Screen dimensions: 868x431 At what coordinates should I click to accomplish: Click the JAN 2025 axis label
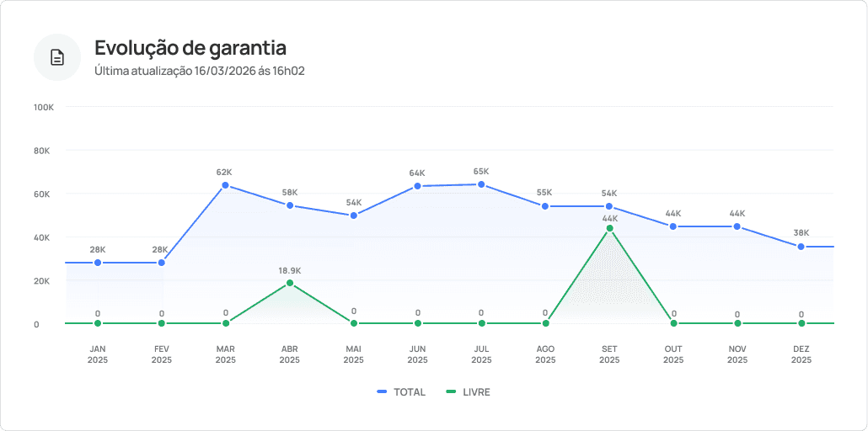click(98, 354)
